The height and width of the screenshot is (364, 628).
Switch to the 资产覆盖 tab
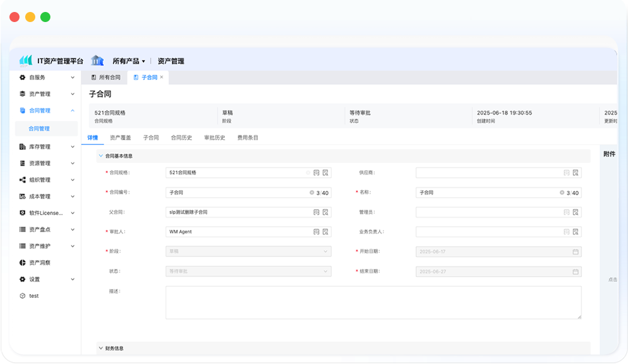click(120, 137)
